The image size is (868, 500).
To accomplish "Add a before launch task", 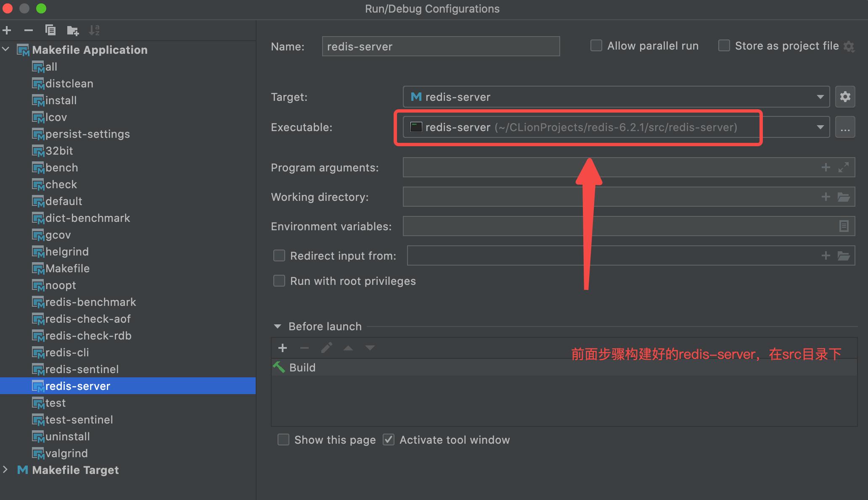I will (283, 348).
